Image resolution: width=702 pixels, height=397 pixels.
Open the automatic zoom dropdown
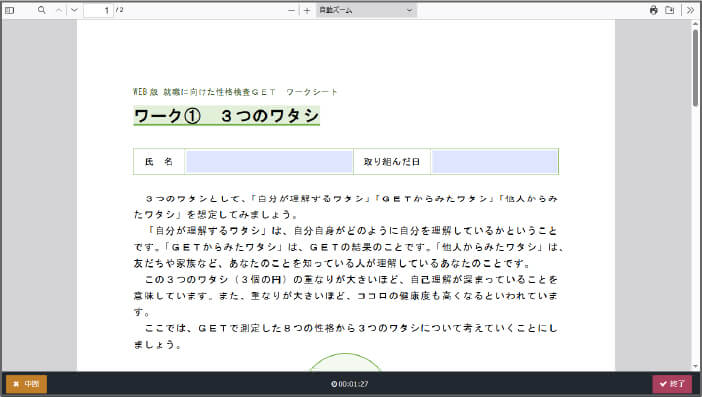pyautogui.click(x=366, y=10)
